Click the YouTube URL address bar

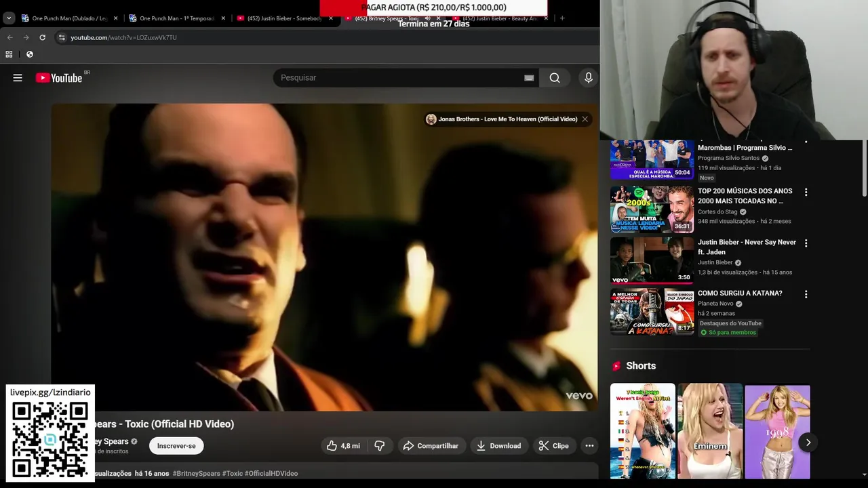[x=325, y=37]
